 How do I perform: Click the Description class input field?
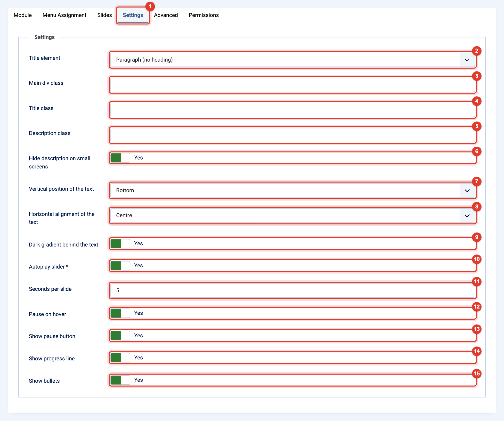click(293, 135)
